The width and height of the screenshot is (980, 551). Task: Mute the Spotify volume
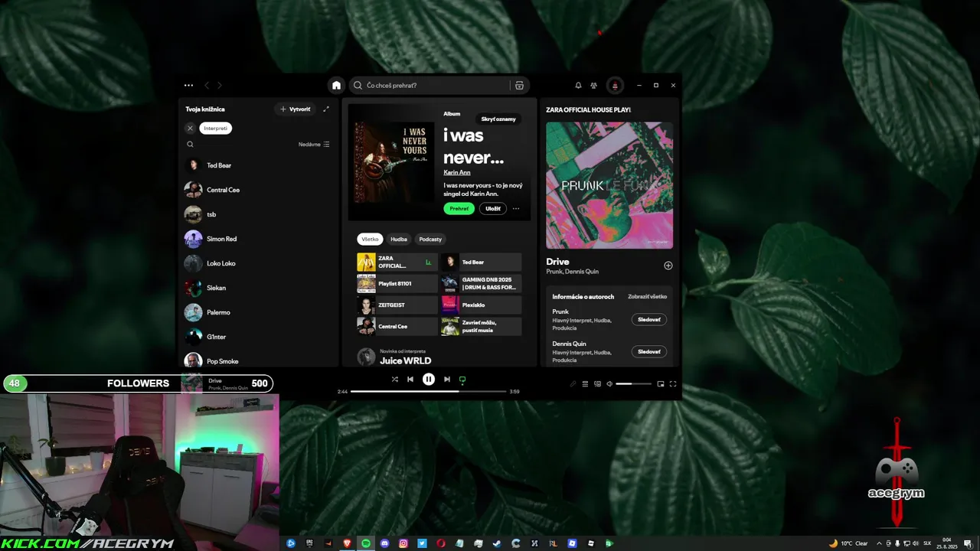[x=609, y=384]
